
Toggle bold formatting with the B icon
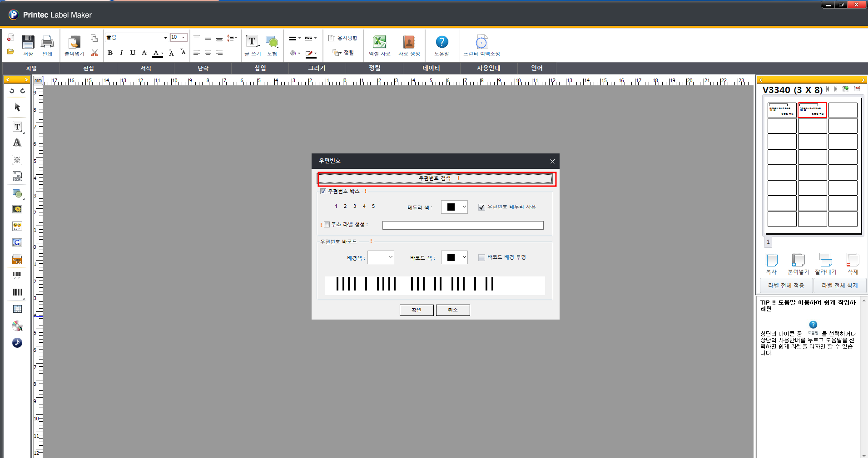click(110, 53)
